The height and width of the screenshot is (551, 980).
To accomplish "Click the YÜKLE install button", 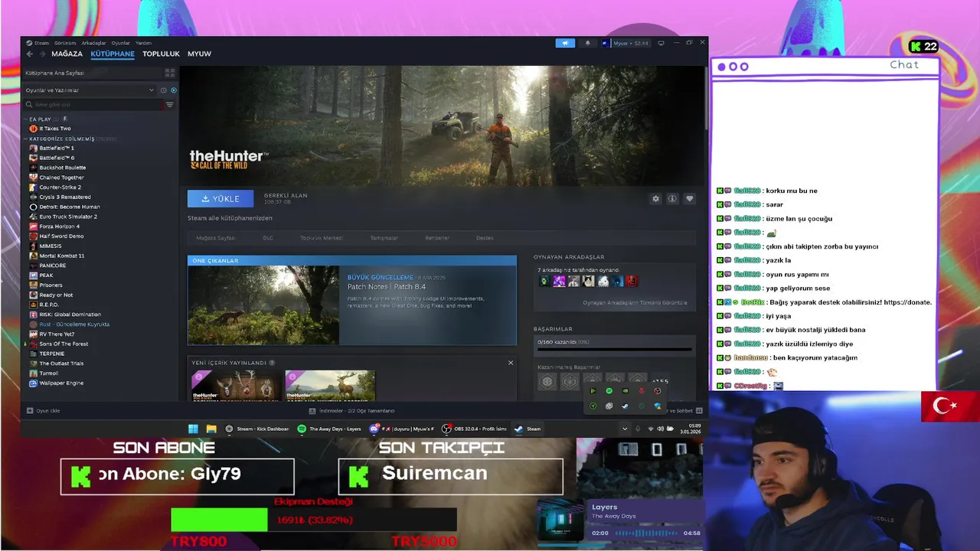I will point(220,199).
